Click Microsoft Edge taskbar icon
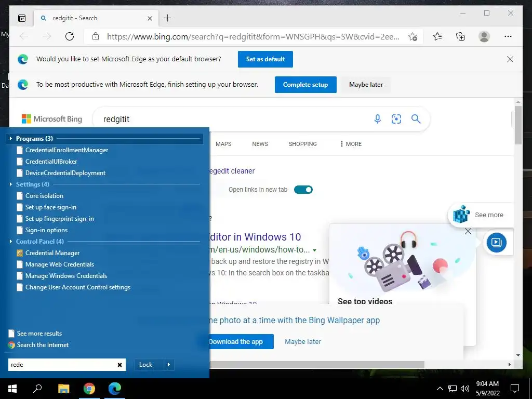 pos(115,389)
